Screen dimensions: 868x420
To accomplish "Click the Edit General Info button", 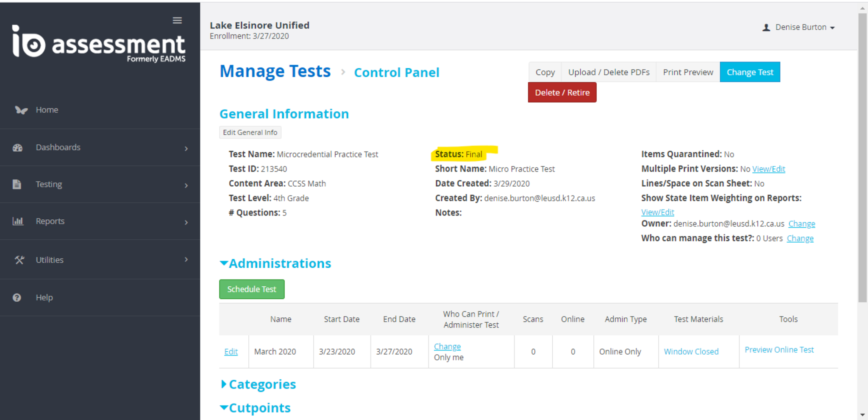I will pyautogui.click(x=250, y=132).
